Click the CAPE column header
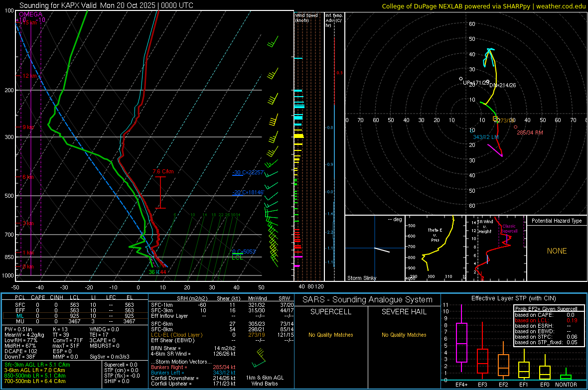 point(38,297)
